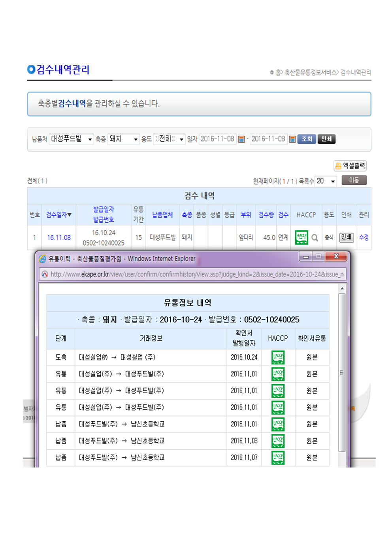The height and width of the screenshot is (555, 392).
Task: Sort by 발급일자 column header
Action: (x=104, y=209)
